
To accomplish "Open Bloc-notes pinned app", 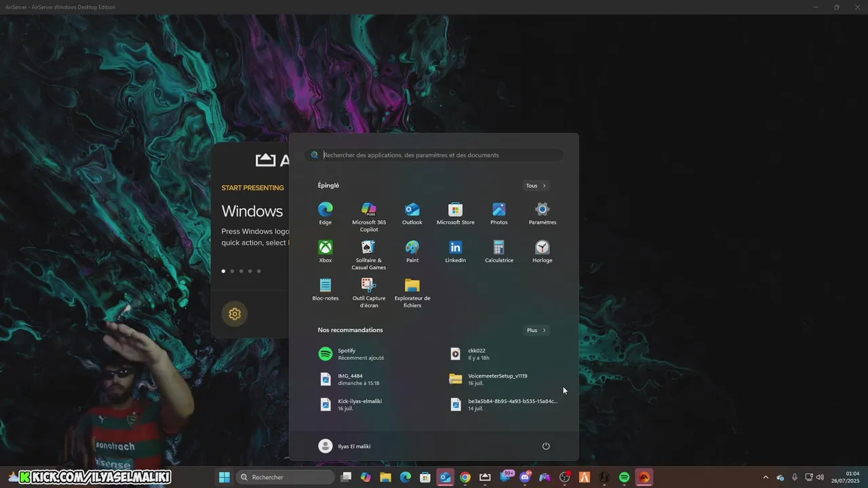I will coord(325,289).
